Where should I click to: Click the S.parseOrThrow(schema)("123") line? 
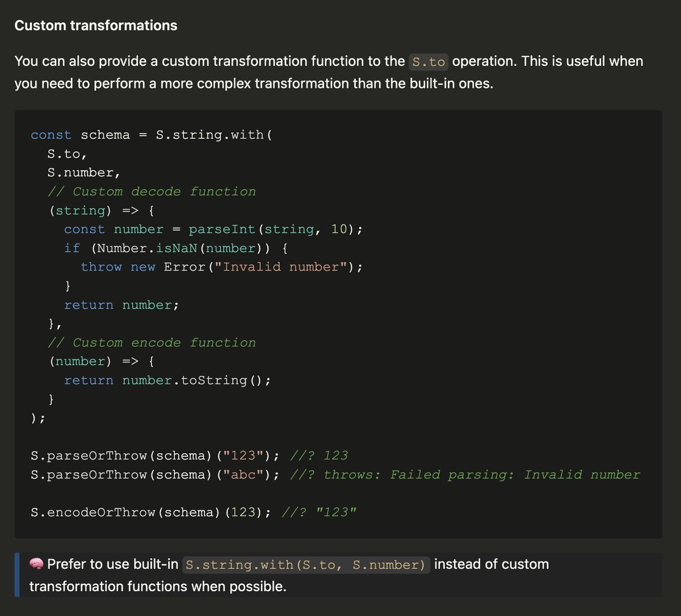click(x=190, y=456)
